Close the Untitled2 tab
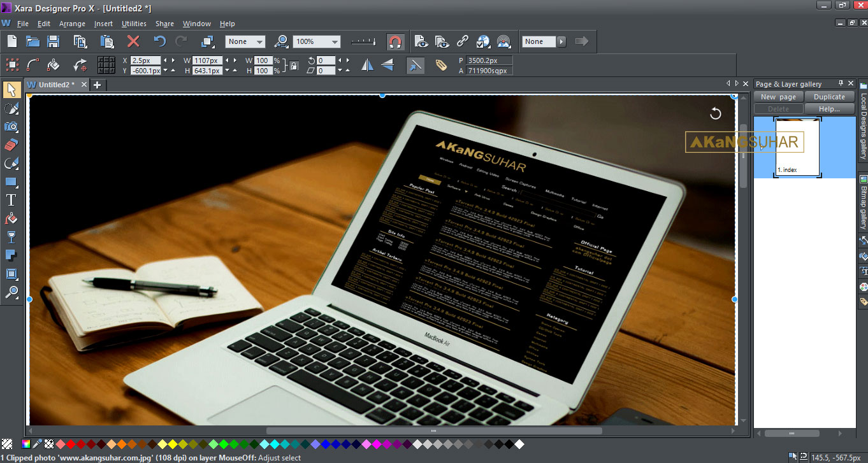The height and width of the screenshot is (463, 868). (84, 85)
